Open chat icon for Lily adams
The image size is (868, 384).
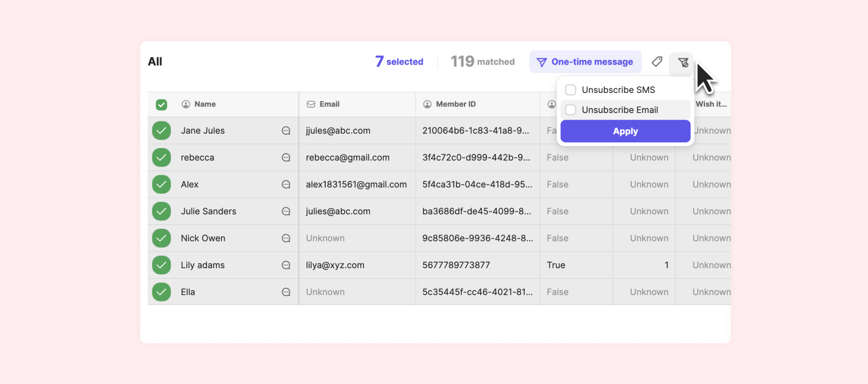(286, 265)
